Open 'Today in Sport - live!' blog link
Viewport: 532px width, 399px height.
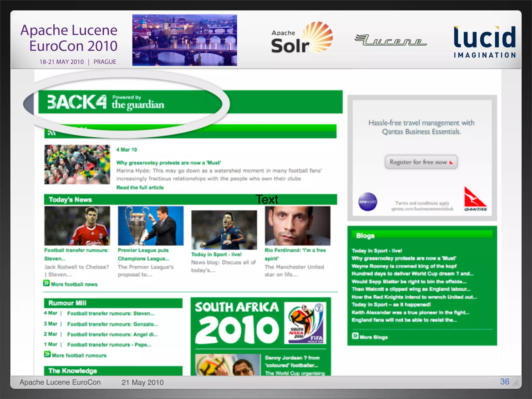(377, 251)
